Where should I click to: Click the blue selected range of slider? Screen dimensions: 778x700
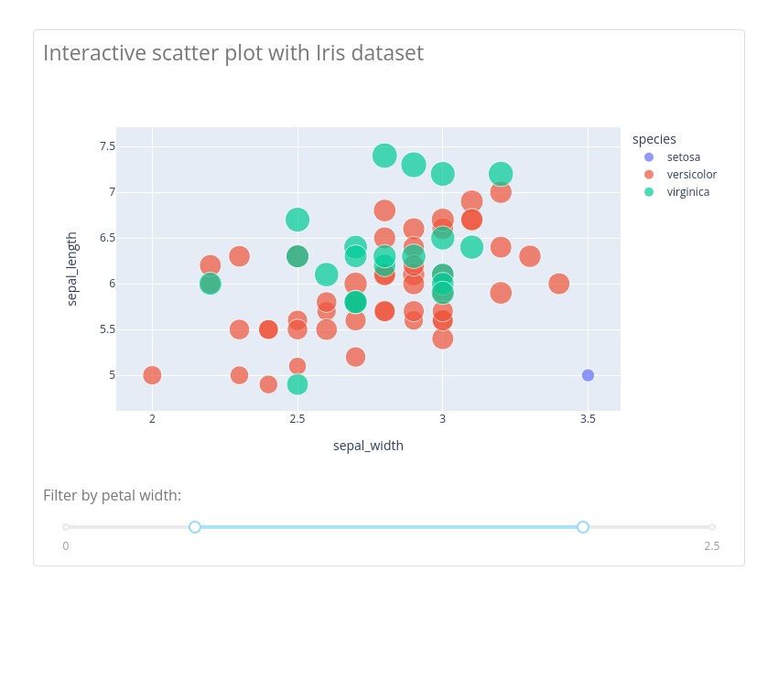[x=389, y=527]
